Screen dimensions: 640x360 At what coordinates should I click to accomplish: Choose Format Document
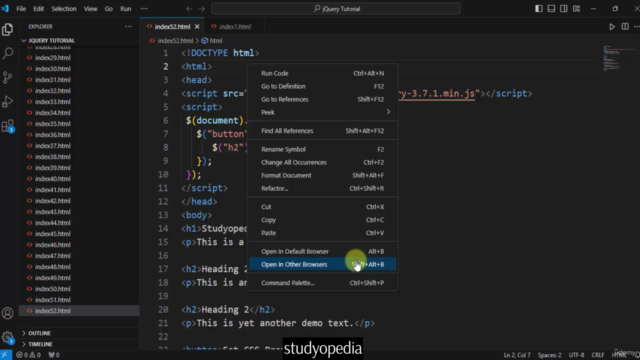point(322,176)
